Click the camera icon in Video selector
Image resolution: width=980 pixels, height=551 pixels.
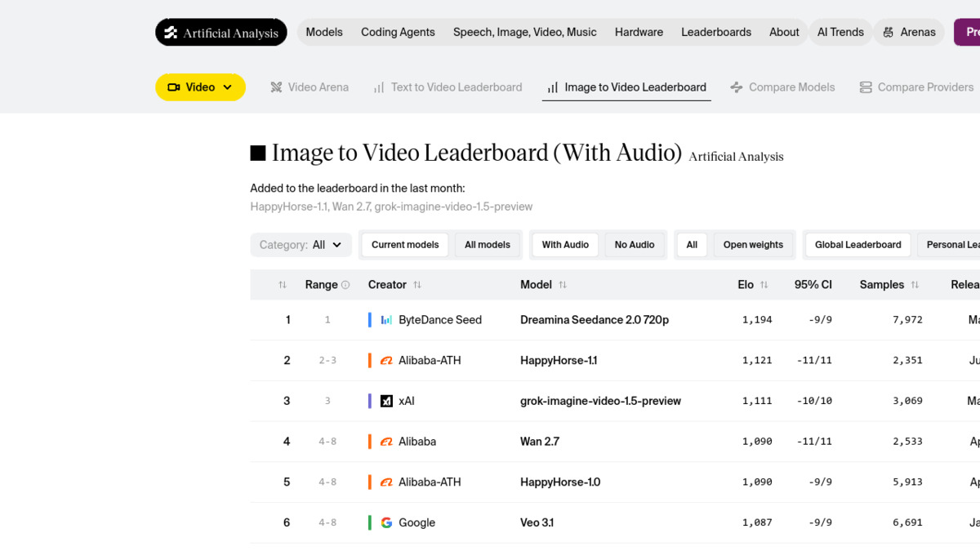[x=174, y=87]
